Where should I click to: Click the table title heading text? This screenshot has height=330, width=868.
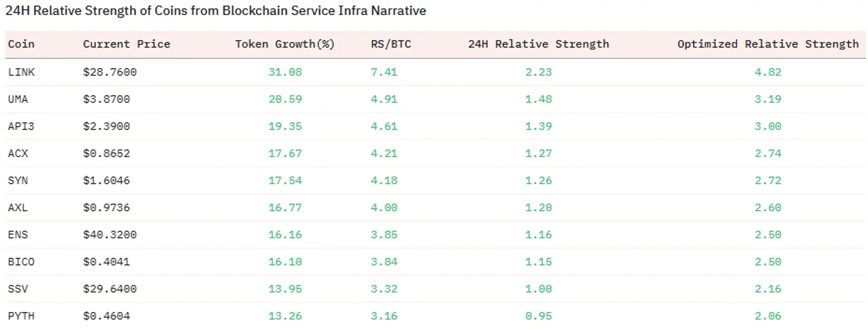click(x=216, y=11)
